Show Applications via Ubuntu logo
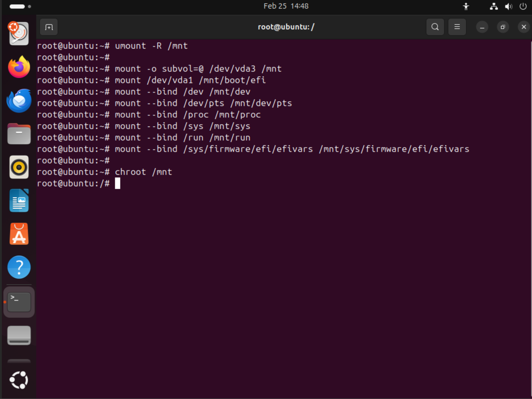The height and width of the screenshot is (399, 532). tap(19, 380)
